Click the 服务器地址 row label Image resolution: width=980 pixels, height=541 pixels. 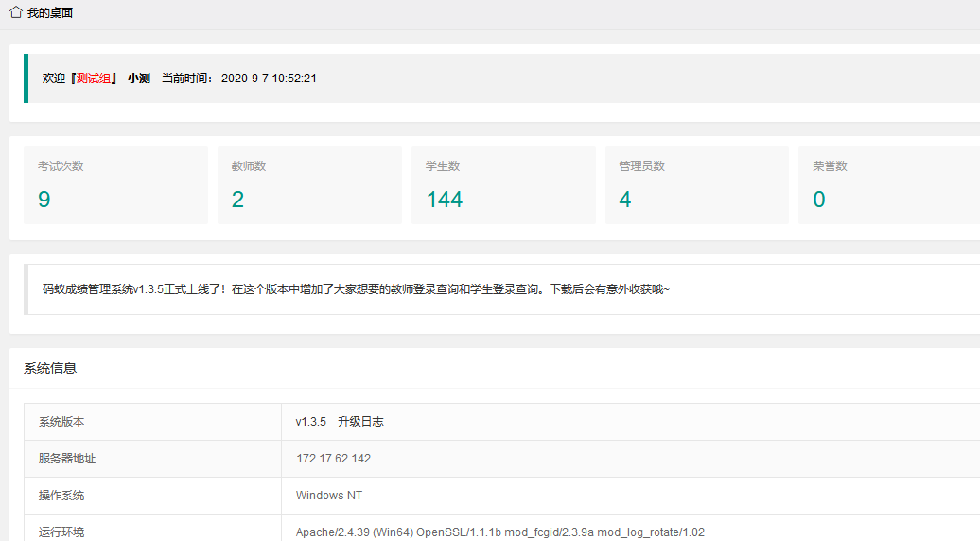pos(67,459)
